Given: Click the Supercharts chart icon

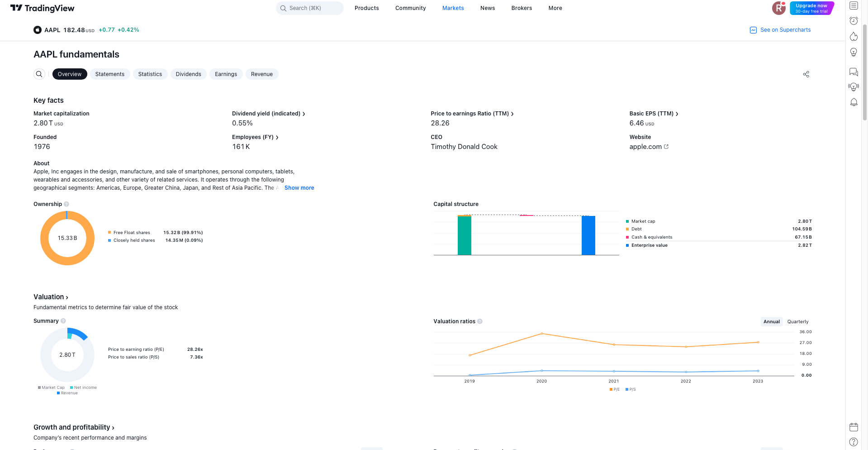Looking at the screenshot, I should 753,30.
